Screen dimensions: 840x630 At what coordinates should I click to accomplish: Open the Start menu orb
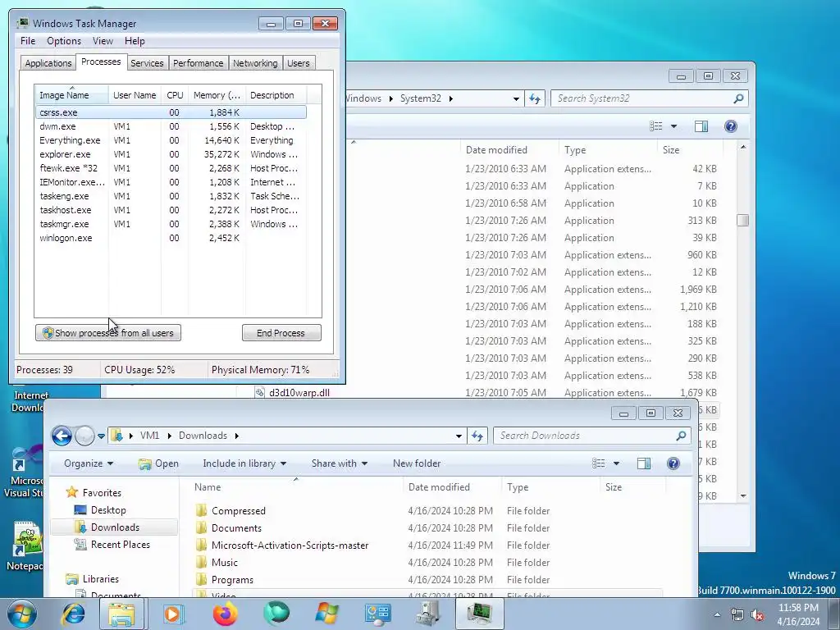tap(21, 614)
